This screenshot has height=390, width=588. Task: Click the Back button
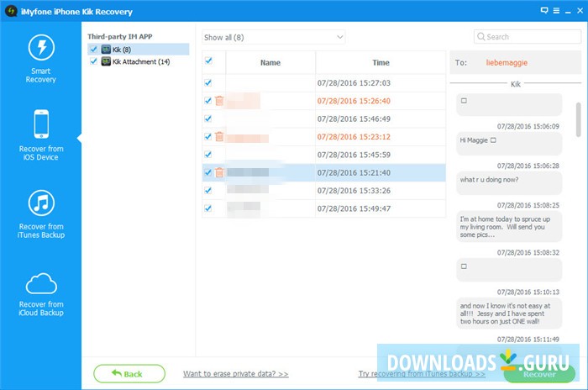click(x=129, y=373)
